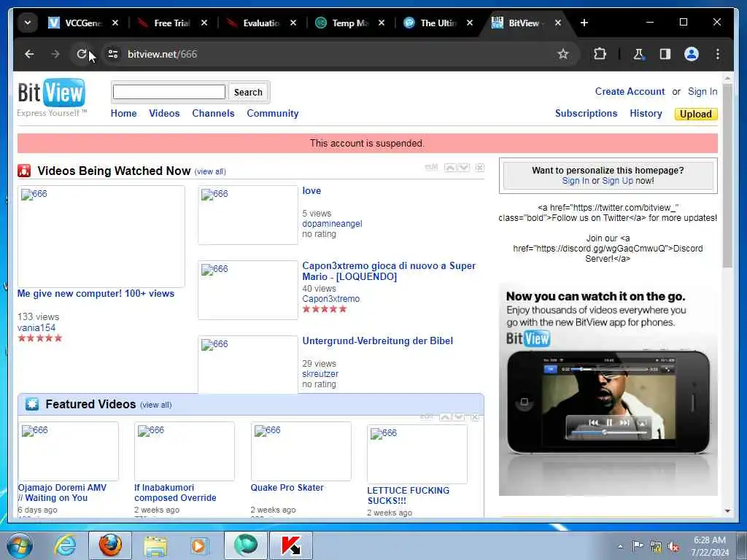The width and height of the screenshot is (747, 560).
Task: Close the Videos Being Watched Now module
Action: (480, 168)
